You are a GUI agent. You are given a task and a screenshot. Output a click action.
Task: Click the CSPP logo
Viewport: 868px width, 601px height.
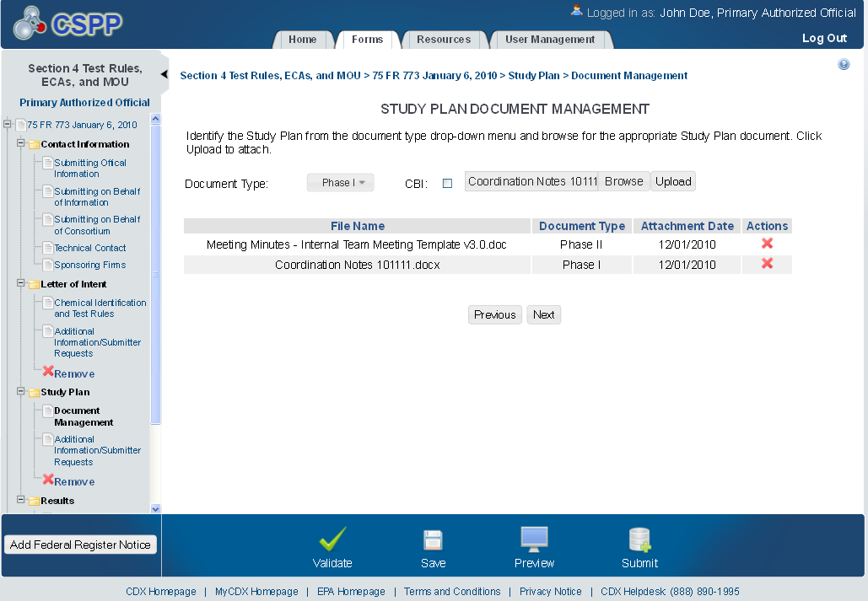pyautogui.click(x=67, y=24)
